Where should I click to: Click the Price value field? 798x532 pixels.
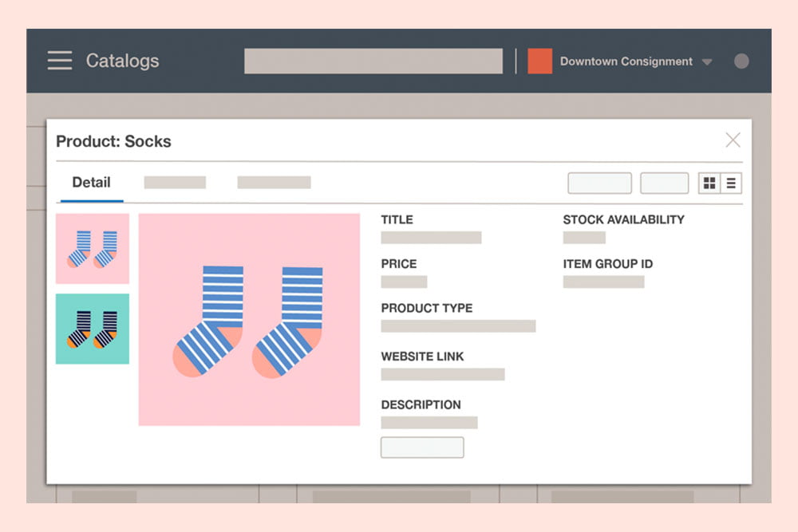click(x=404, y=282)
